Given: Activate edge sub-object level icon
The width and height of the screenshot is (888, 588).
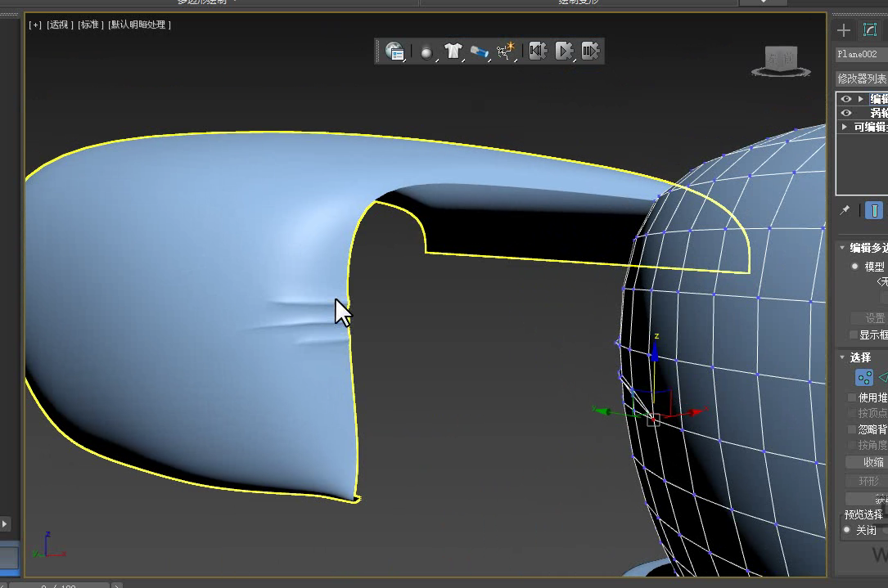Looking at the screenshot, I should click(883, 378).
